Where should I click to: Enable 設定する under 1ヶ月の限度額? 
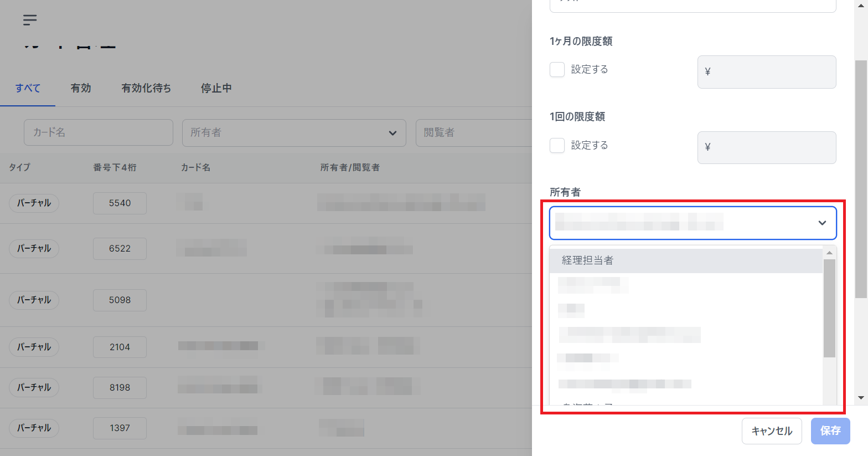pos(557,70)
